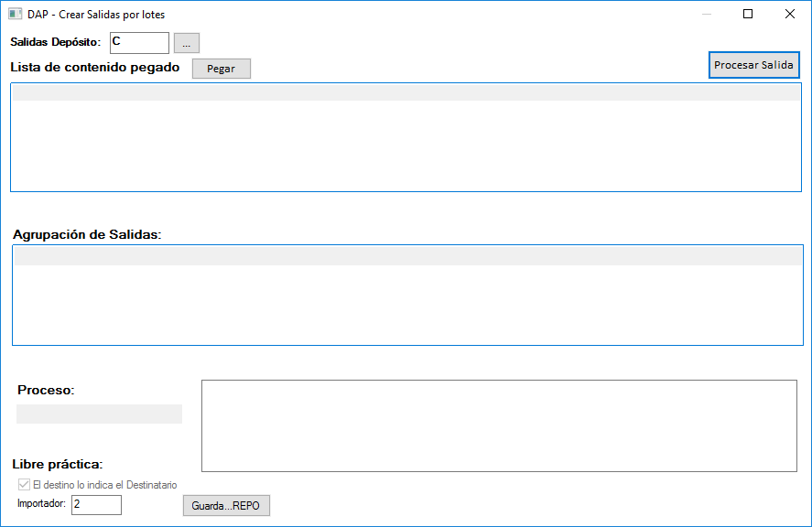Toggle 'El destino lo indica el Destinatario' checkbox
The height and width of the screenshot is (527, 812).
[24, 485]
